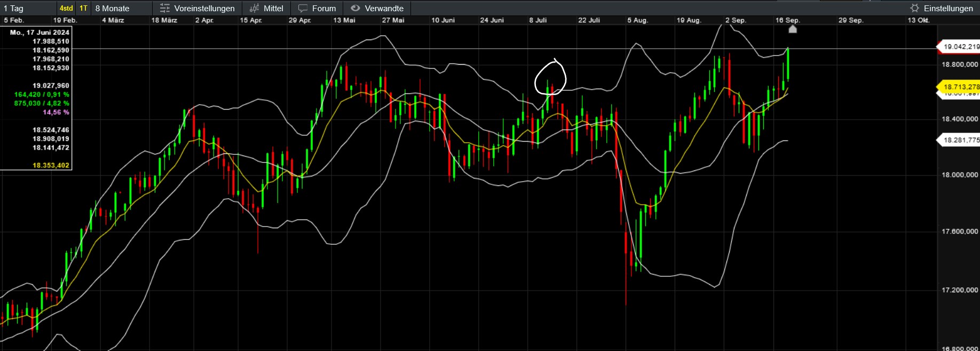
Task: Click the 5 Feb. date label
Action: pyautogui.click(x=14, y=20)
